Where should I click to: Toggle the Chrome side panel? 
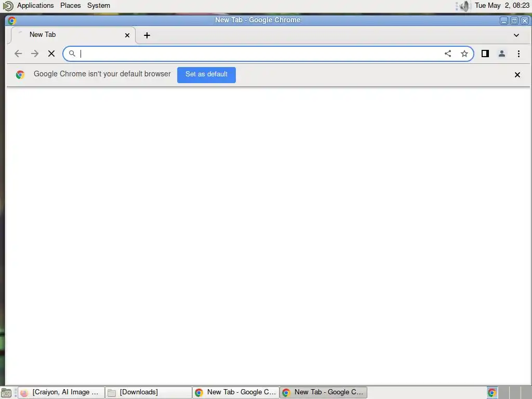click(485, 54)
